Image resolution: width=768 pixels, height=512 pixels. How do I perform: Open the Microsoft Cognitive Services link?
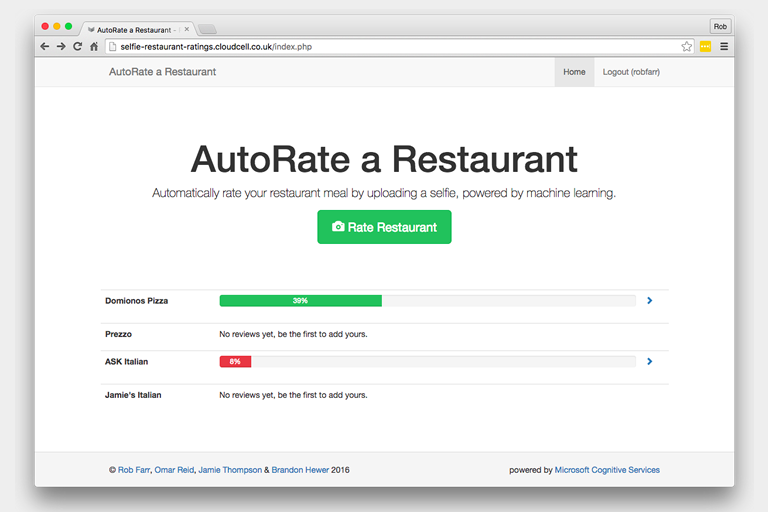(607, 470)
